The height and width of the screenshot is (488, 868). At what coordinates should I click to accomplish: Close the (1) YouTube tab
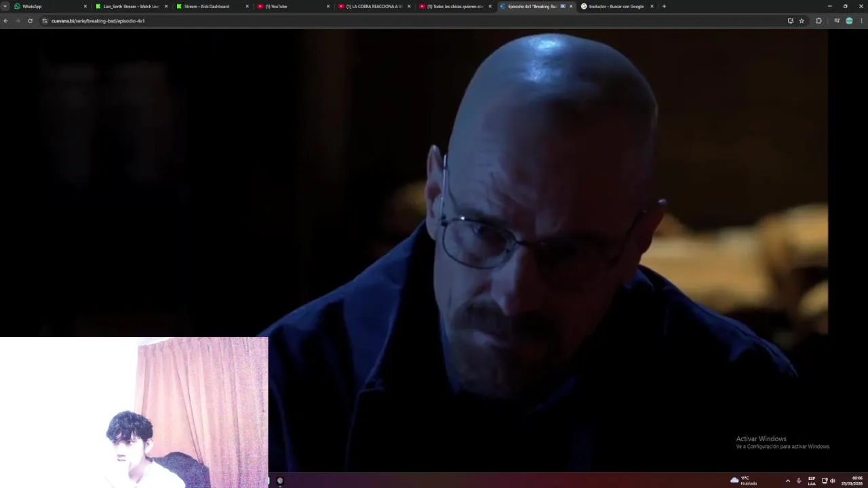click(x=328, y=6)
